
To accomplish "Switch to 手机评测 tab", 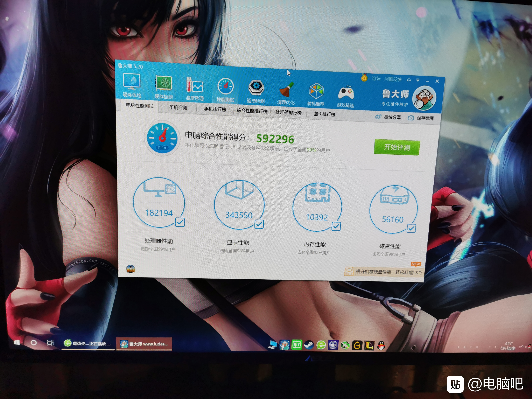I will pos(178,107).
